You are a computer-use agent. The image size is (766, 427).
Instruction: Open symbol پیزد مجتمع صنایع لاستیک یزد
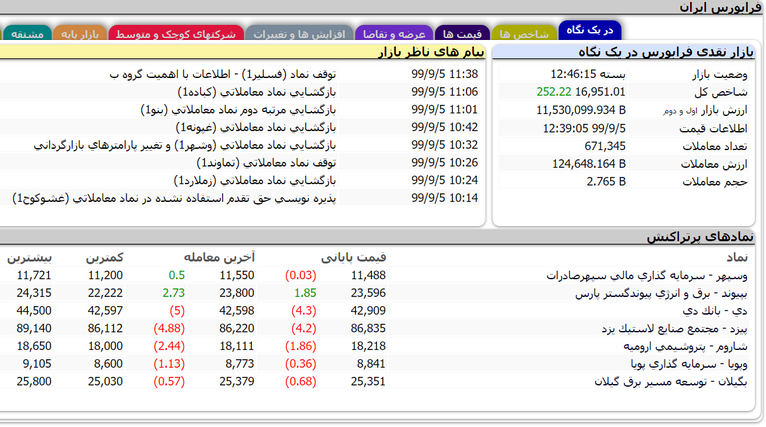click(x=674, y=328)
